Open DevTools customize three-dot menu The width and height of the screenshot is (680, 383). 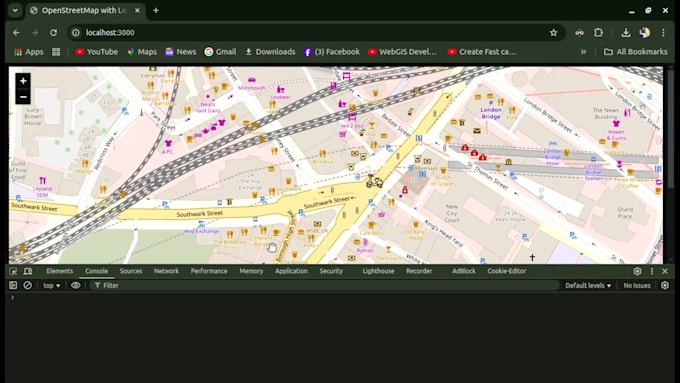click(x=651, y=271)
